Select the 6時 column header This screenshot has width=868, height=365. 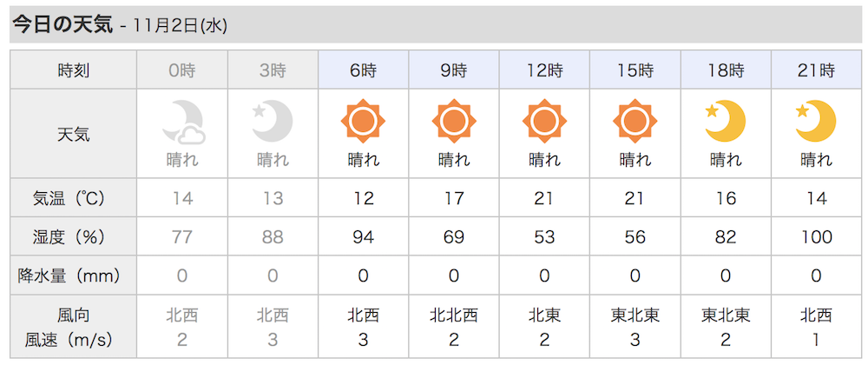click(363, 70)
